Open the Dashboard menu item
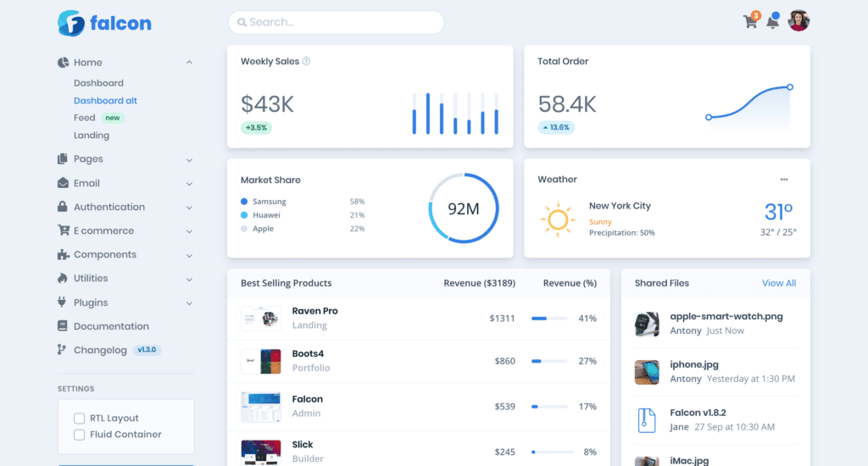Viewport: 868px width, 466px height. pyautogui.click(x=98, y=83)
